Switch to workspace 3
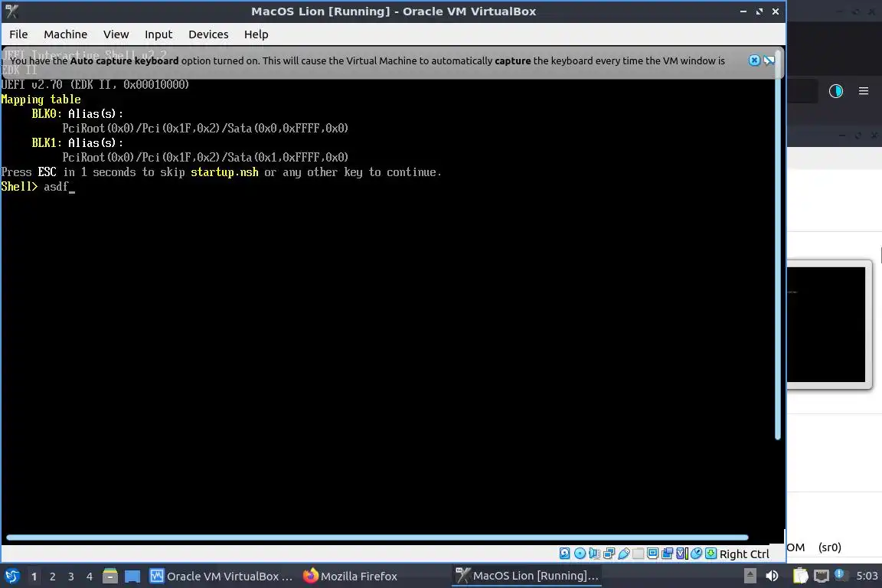882x588 pixels. tap(71, 577)
